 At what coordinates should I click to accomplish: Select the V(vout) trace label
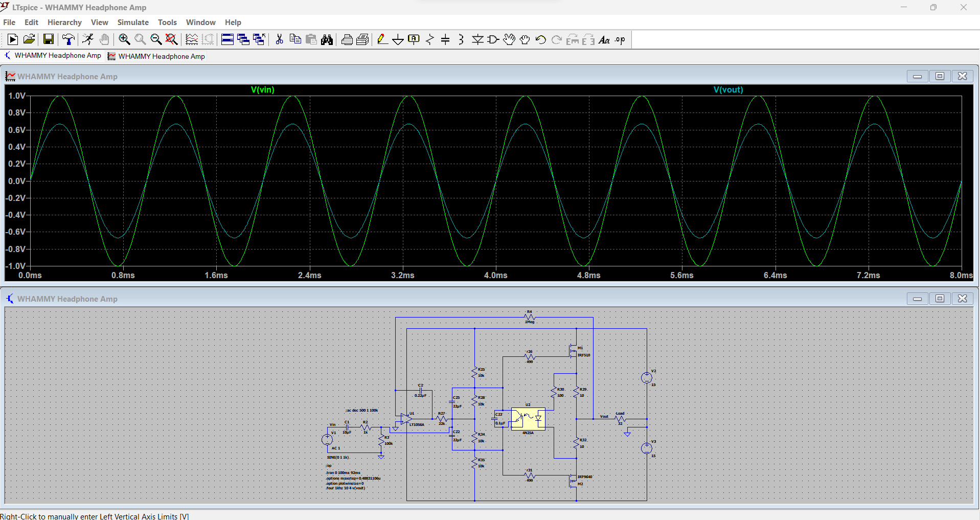tap(728, 89)
